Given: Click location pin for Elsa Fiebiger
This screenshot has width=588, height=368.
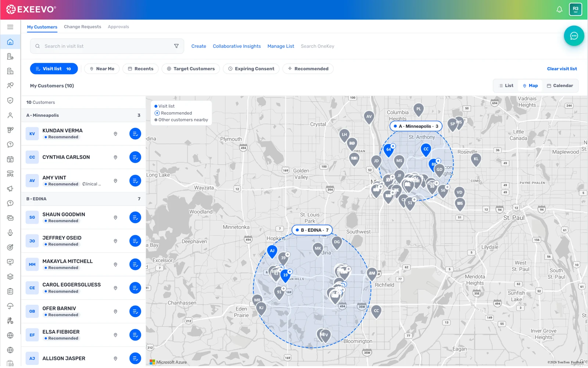Looking at the screenshot, I should [115, 335].
